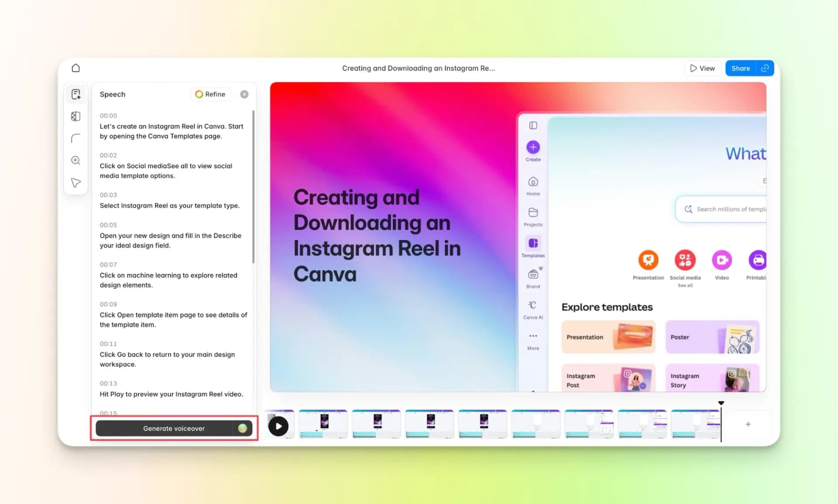Expand More options in the Canva sidebar

pyautogui.click(x=532, y=336)
